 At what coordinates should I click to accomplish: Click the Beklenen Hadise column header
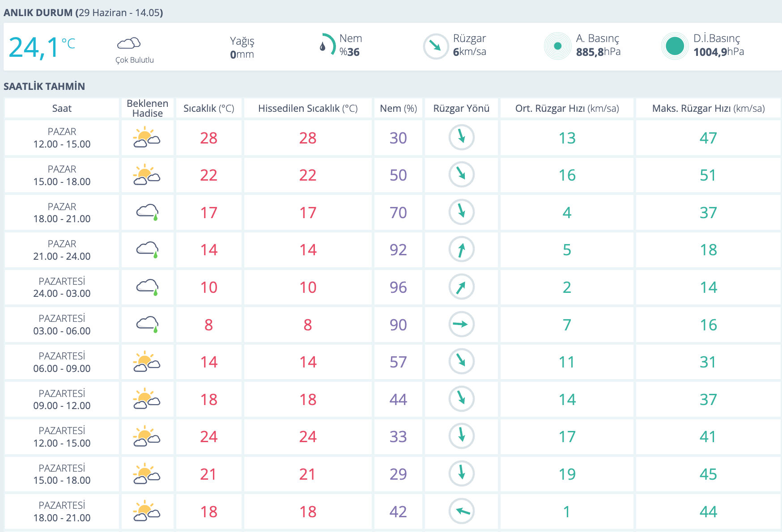point(147,108)
